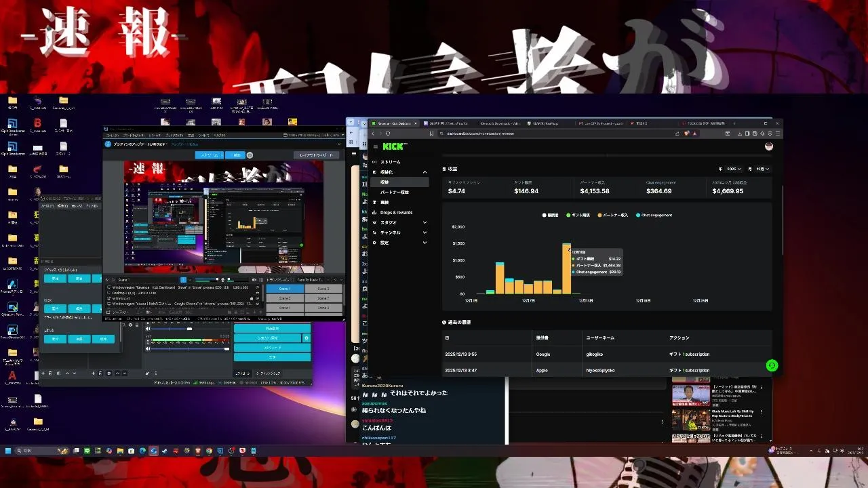
Task: Expand the 設定 sidebar section
Action: [x=400, y=243]
